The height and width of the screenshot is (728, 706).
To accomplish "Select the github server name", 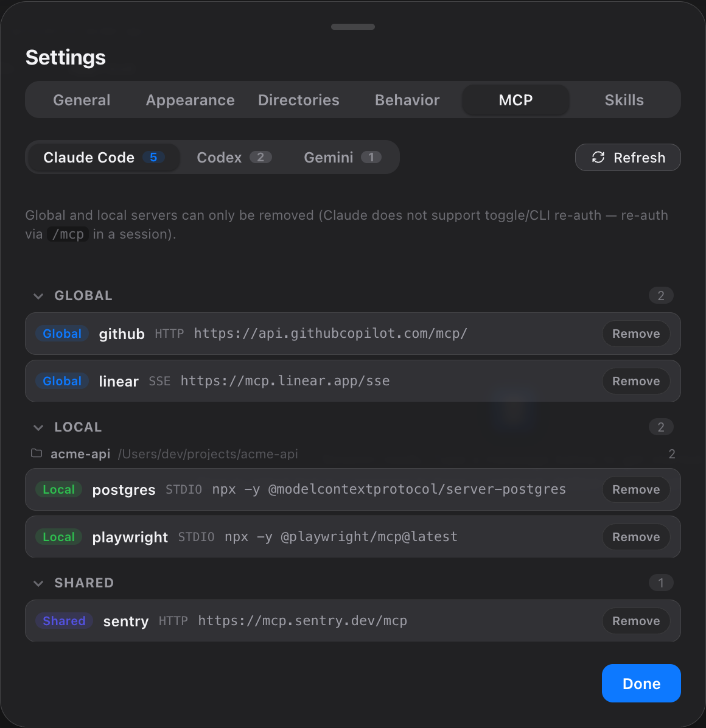I will tap(122, 334).
